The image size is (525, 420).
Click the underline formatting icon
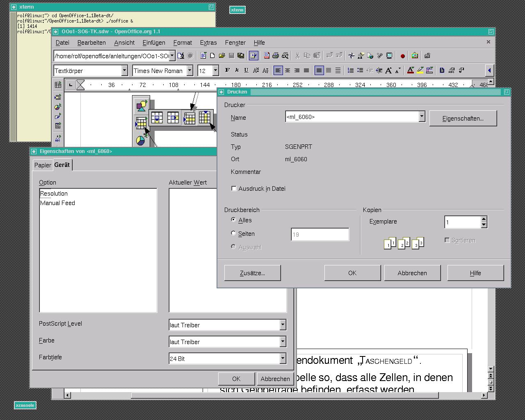point(246,71)
